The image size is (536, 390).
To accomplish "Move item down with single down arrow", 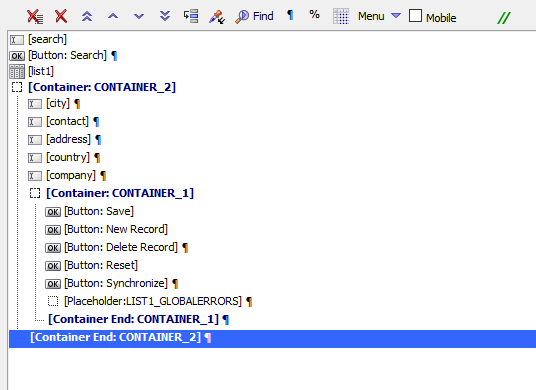I will (139, 16).
